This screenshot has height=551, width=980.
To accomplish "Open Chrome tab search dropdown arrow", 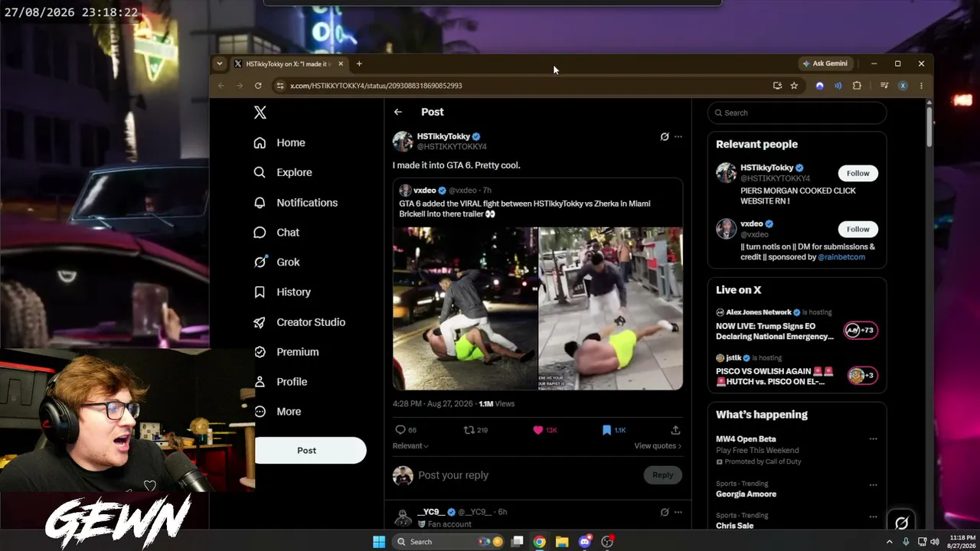I will 220,64.
